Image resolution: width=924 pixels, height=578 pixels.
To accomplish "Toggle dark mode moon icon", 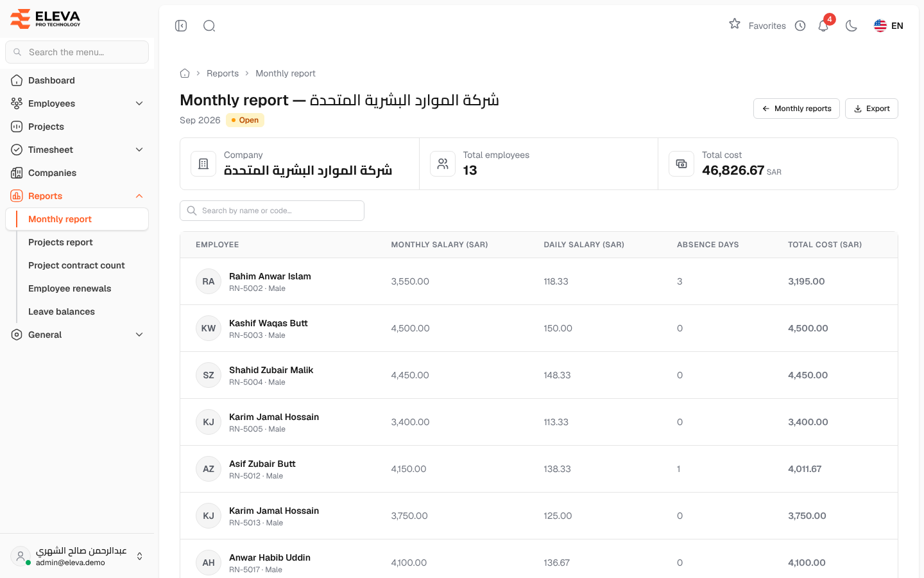I will click(851, 26).
